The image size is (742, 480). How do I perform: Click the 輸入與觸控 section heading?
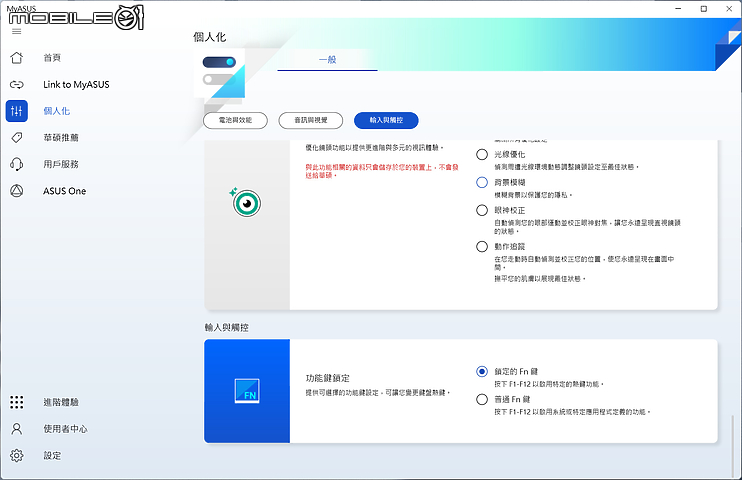click(x=227, y=328)
